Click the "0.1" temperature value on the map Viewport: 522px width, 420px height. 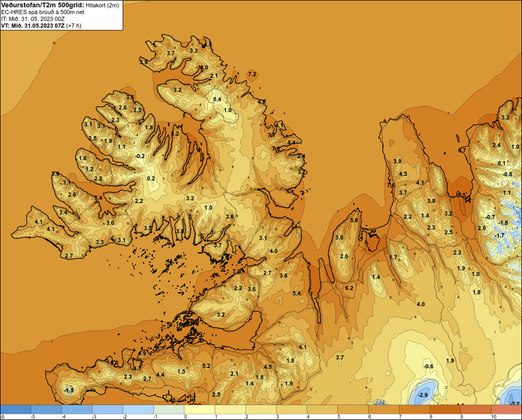[502, 163]
